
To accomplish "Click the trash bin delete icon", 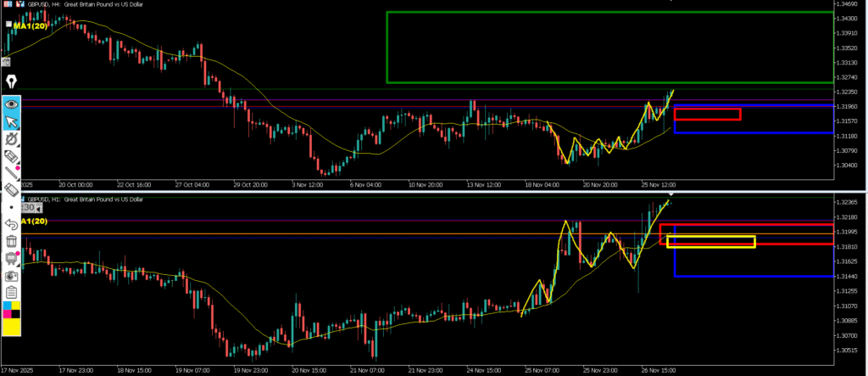I will click(12, 241).
